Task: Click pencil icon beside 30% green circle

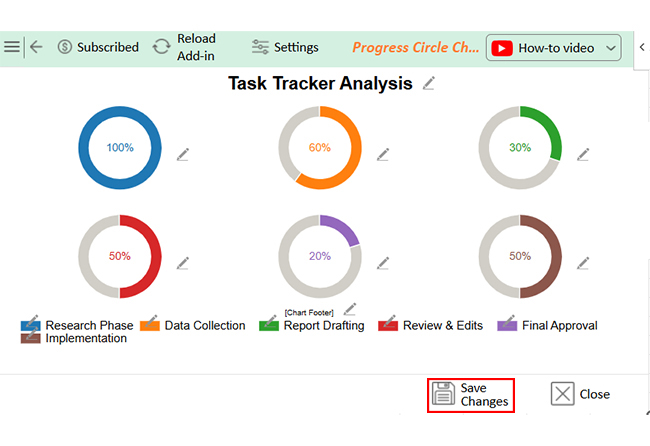Action: point(583,154)
